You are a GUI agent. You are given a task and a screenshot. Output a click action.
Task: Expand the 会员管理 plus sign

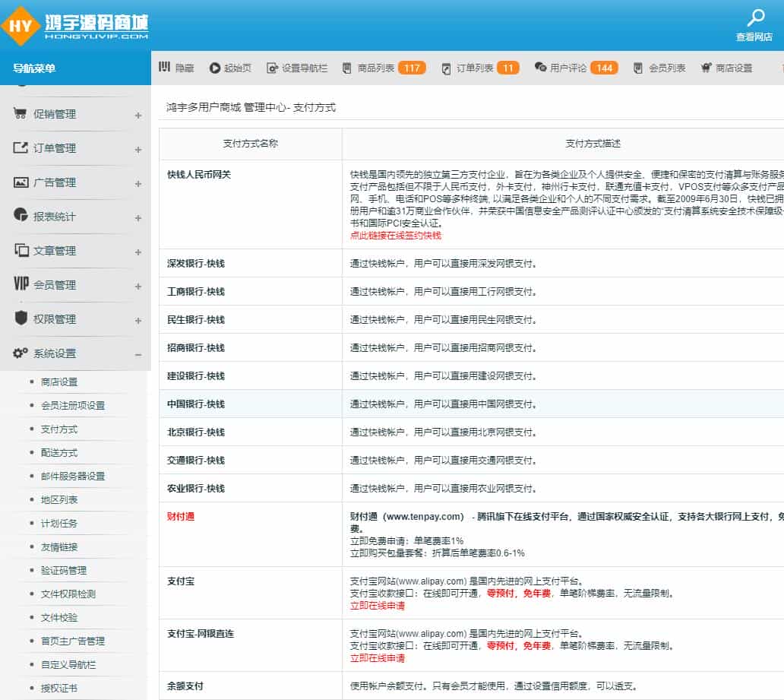coord(138,287)
